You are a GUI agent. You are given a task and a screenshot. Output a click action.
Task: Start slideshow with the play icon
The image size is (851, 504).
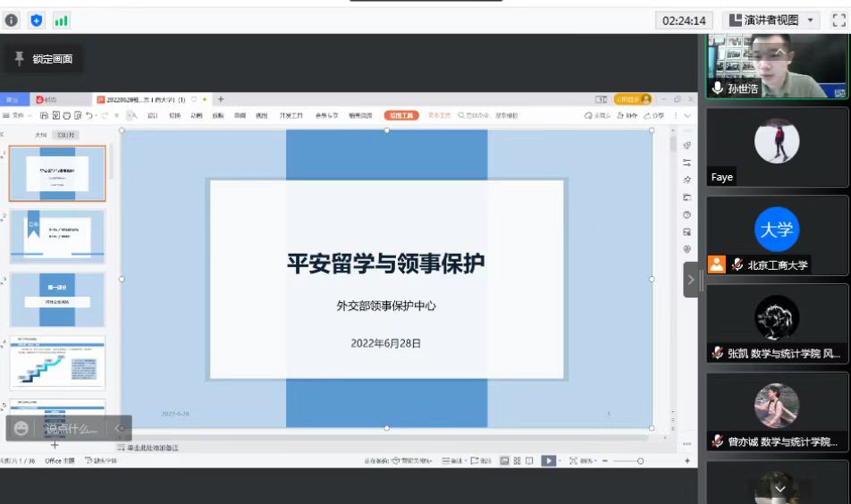point(548,461)
